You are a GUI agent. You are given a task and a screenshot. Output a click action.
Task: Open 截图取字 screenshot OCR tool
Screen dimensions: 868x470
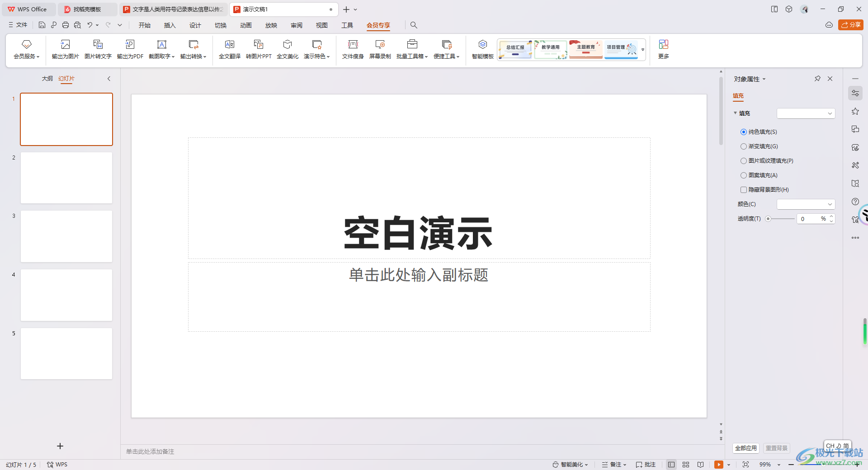(x=161, y=49)
